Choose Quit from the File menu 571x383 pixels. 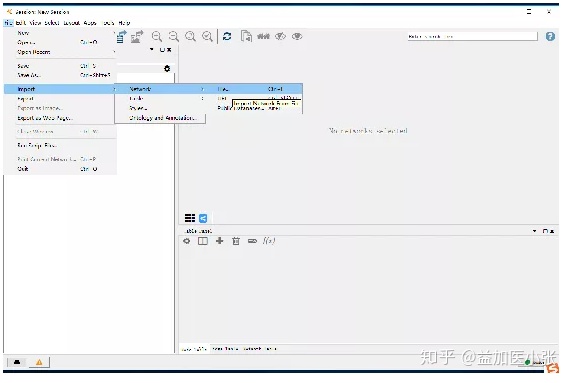tap(60, 169)
